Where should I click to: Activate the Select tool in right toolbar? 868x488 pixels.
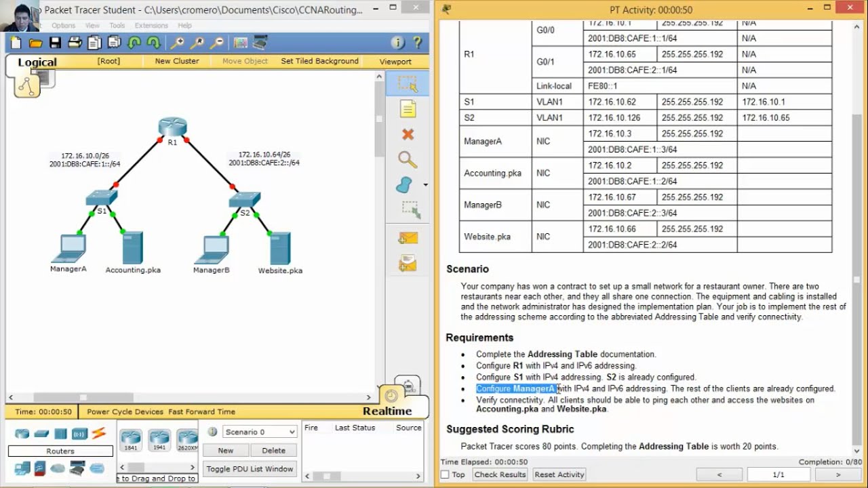(x=408, y=84)
